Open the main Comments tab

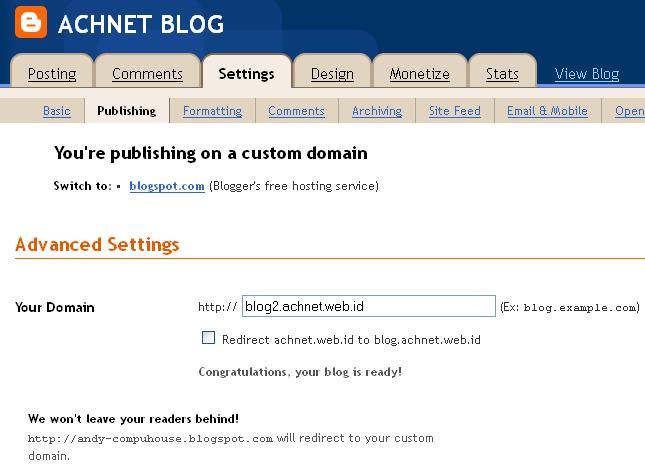147,74
